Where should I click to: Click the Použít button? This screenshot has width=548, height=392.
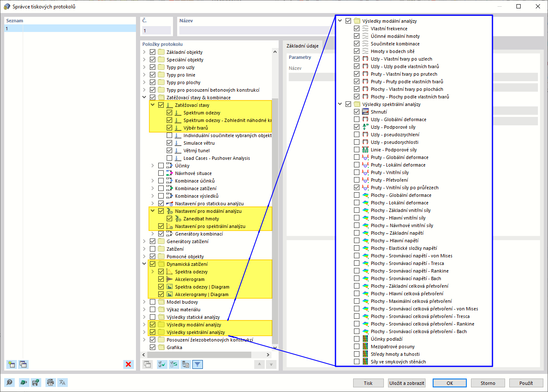tap(526, 383)
